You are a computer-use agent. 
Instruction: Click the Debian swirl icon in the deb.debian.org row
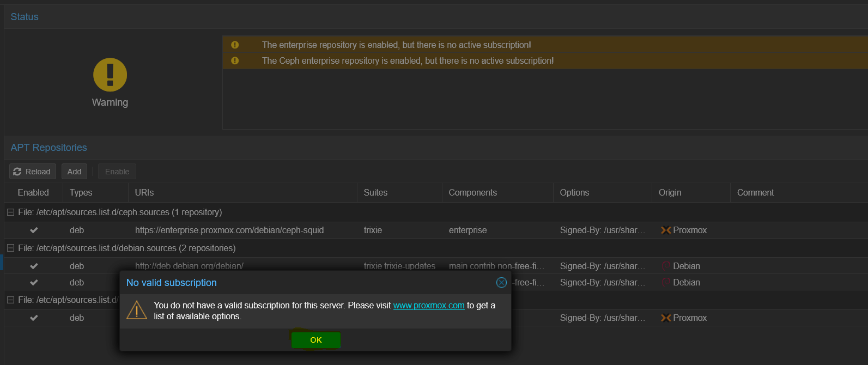666,266
